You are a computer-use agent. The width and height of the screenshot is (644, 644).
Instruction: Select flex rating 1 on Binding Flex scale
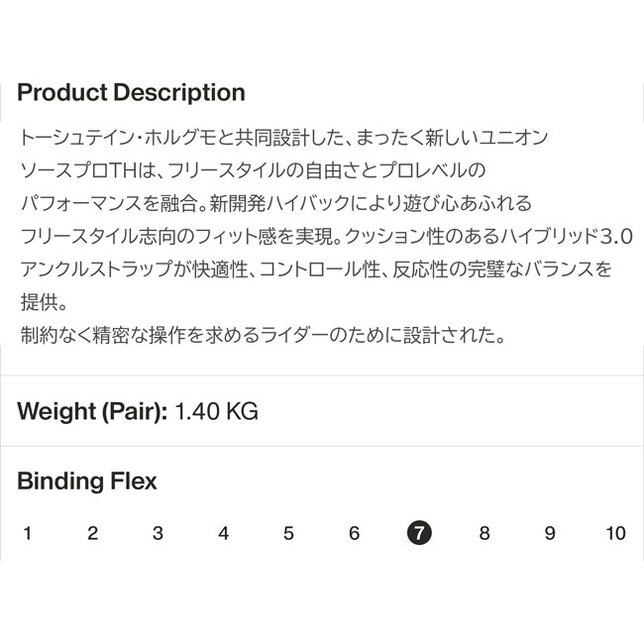click(x=27, y=533)
